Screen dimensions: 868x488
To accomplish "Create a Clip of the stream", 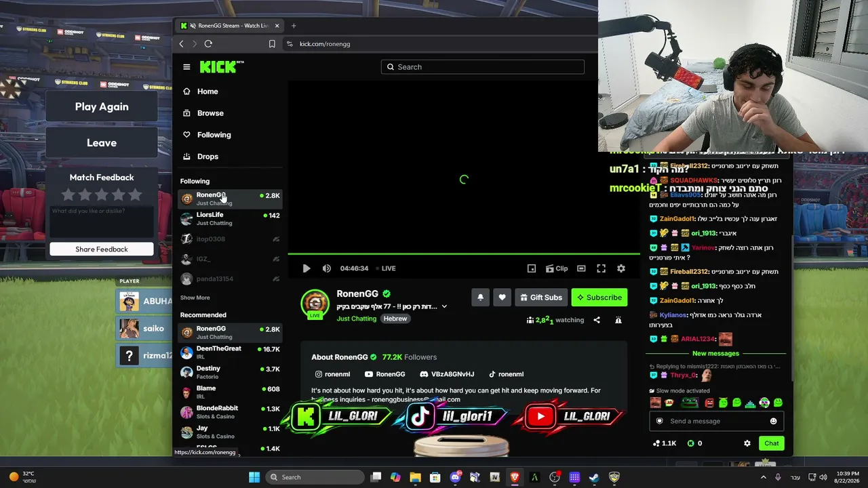I will [557, 268].
